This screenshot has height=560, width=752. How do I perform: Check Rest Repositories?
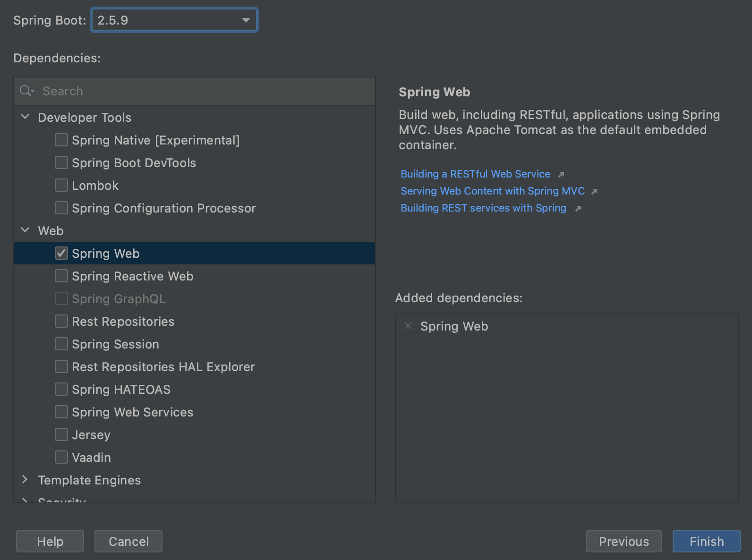61,321
